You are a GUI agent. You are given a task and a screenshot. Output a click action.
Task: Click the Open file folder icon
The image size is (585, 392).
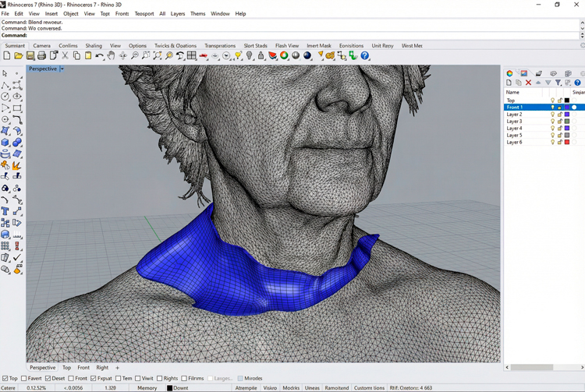pos(19,56)
